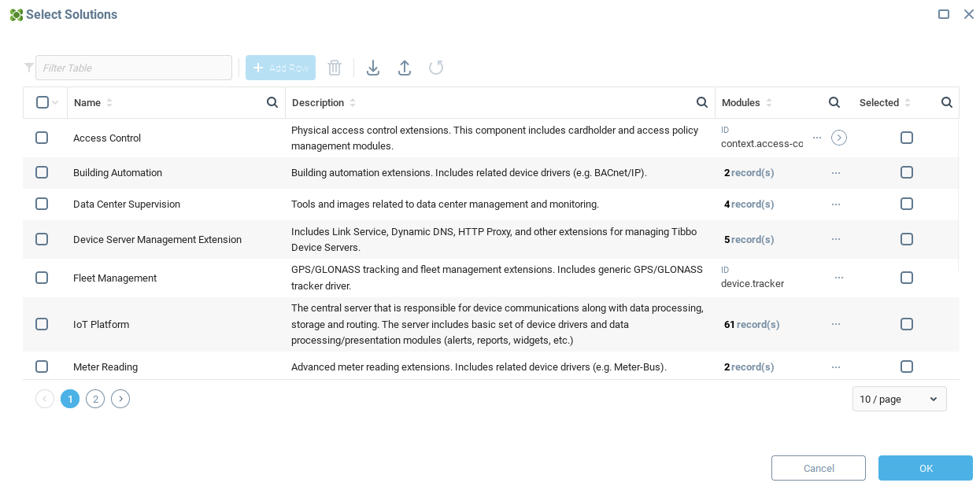980x490 pixels.
Task: Focus the Filter Table input field
Action: [x=134, y=68]
